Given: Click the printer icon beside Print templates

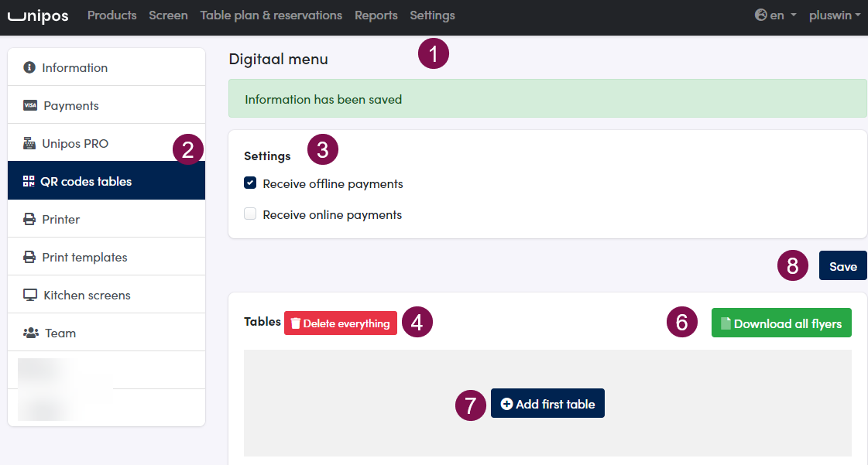Looking at the screenshot, I should [x=29, y=257].
